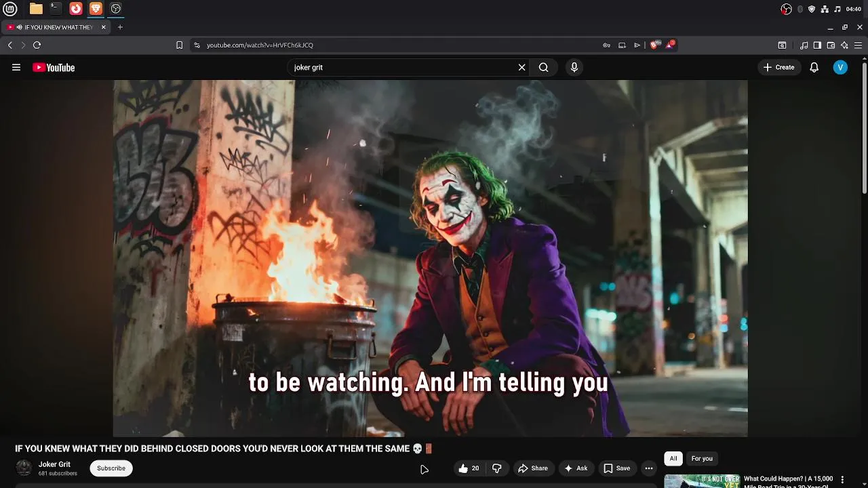Go forward to the next page
868x488 pixels.
pyautogui.click(x=23, y=45)
